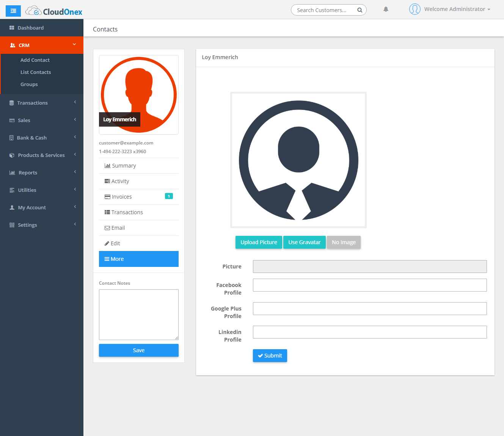This screenshot has width=504, height=436.
Task: Click Use Gravatar button
Action: [x=305, y=242]
